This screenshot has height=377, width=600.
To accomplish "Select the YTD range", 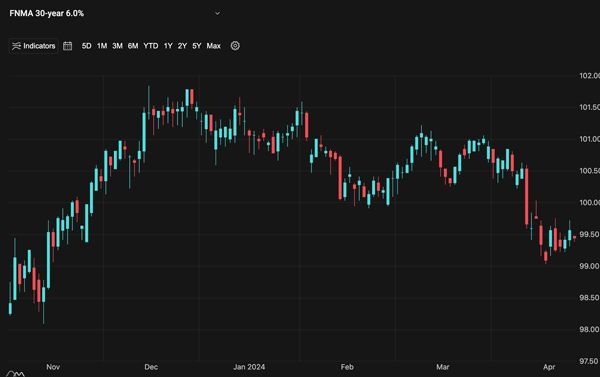I will (x=151, y=46).
